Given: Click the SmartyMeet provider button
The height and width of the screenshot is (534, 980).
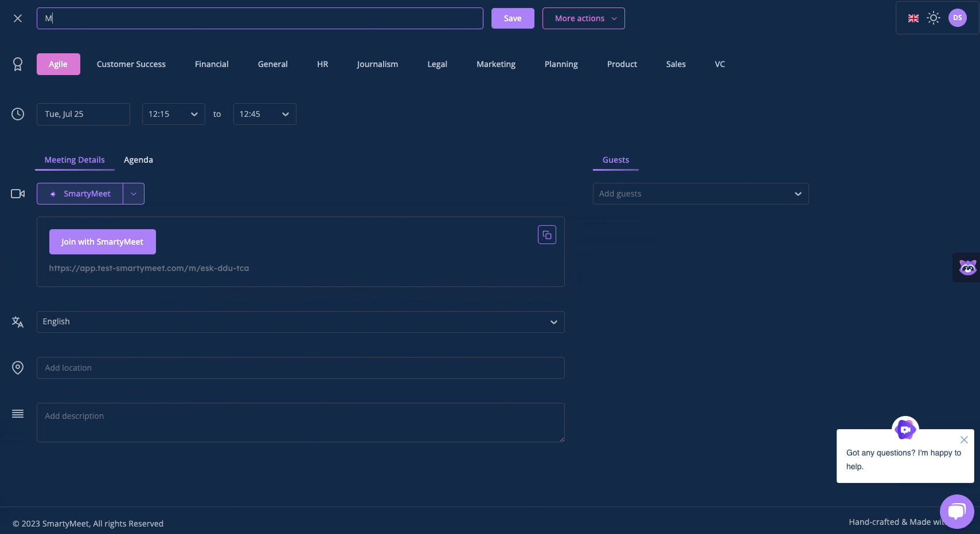Looking at the screenshot, I should pos(80,194).
